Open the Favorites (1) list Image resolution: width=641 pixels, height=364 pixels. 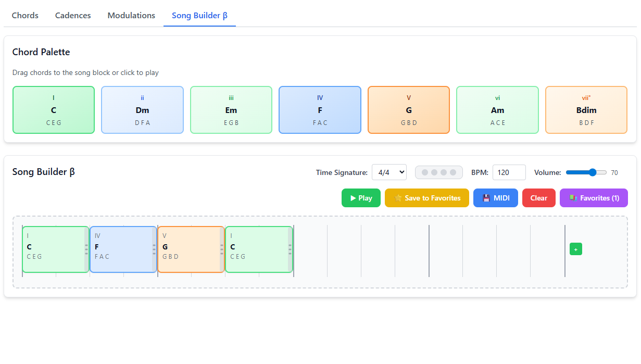pyautogui.click(x=594, y=198)
